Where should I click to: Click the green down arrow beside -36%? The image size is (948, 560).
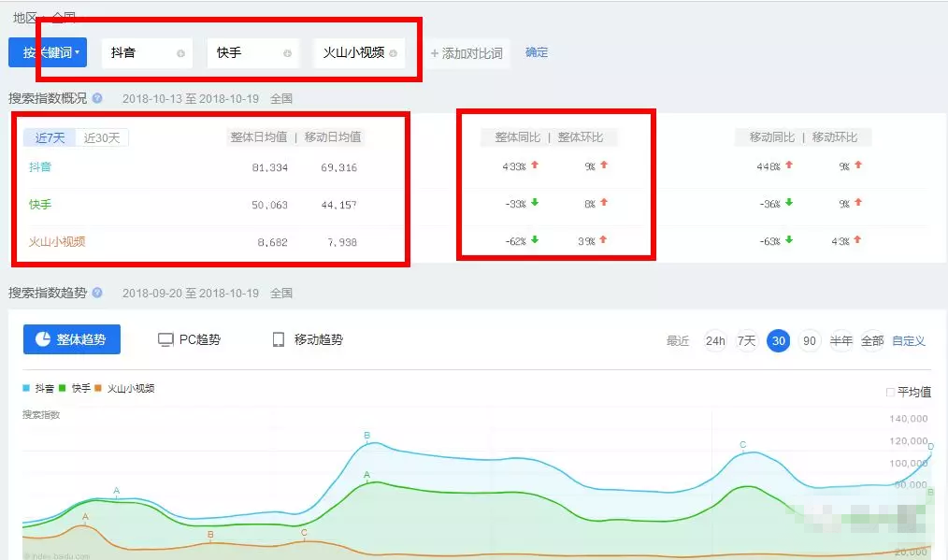tap(789, 203)
